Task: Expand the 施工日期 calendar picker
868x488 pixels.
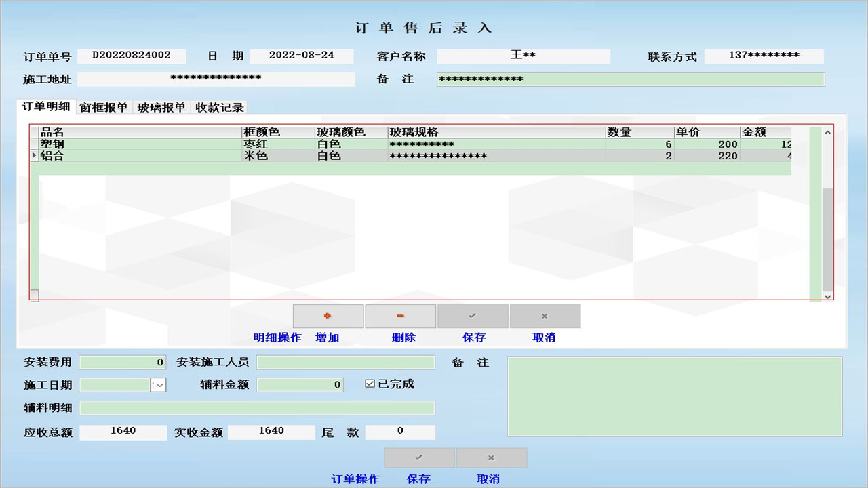Action: click(x=158, y=384)
